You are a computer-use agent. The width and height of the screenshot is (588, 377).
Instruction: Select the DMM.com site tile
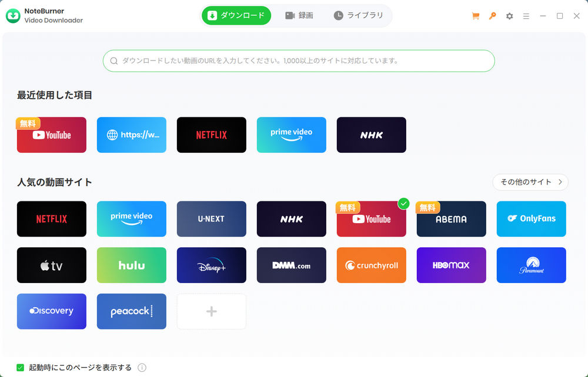292,265
